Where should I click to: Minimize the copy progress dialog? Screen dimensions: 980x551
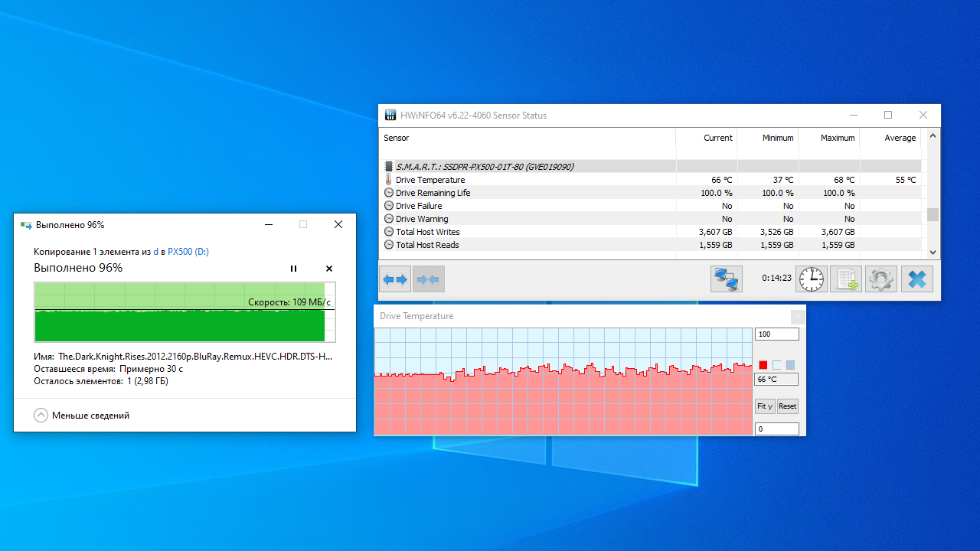[269, 225]
